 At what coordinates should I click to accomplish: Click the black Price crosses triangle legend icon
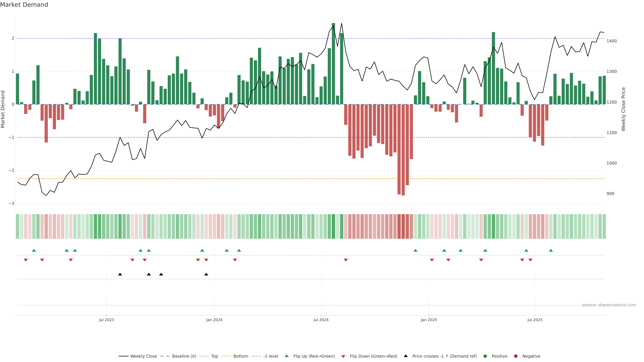406,356
